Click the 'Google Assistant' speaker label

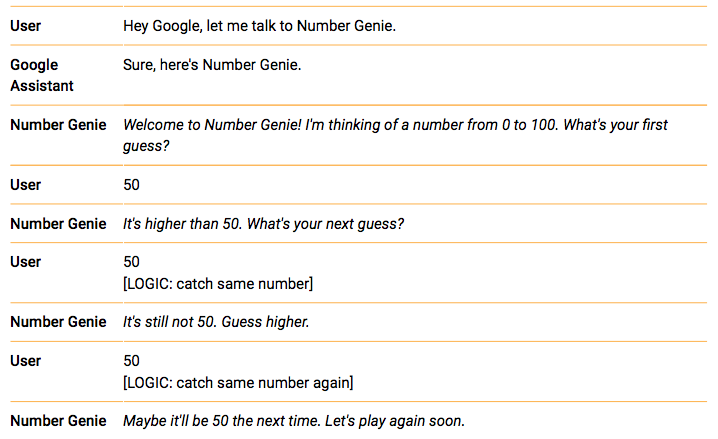click(42, 75)
